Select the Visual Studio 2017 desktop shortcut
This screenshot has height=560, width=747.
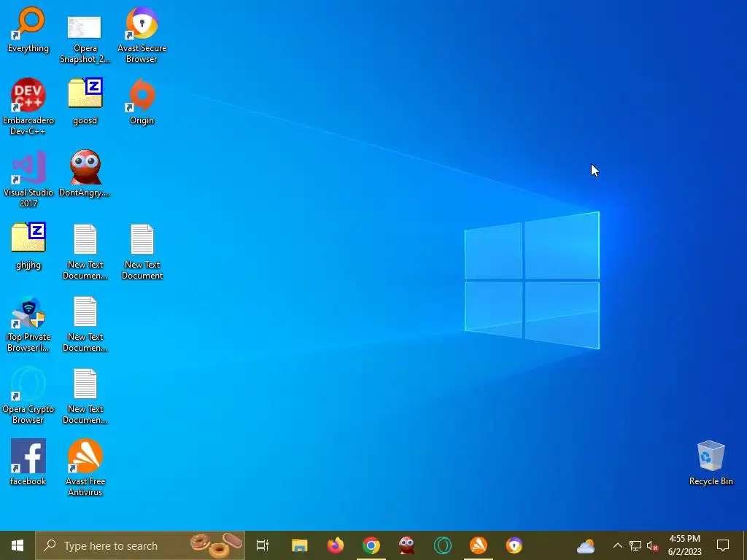point(28,179)
